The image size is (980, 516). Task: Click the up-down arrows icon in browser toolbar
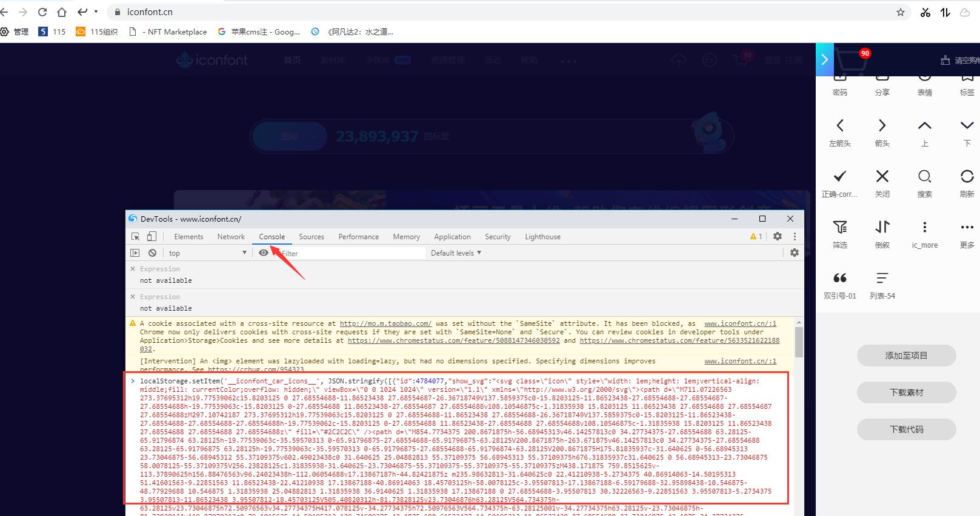tap(945, 12)
